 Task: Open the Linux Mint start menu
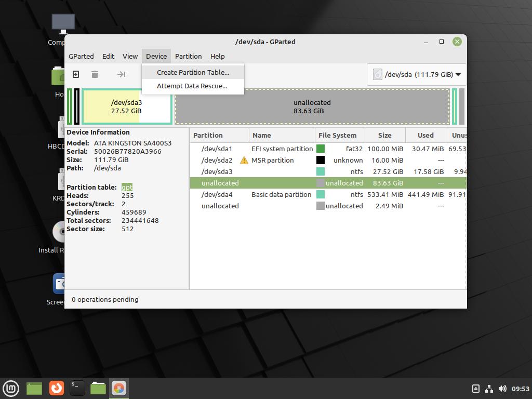point(11,388)
